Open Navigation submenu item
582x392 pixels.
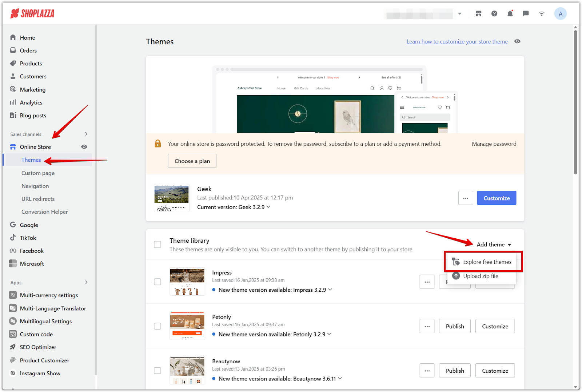pyautogui.click(x=35, y=186)
